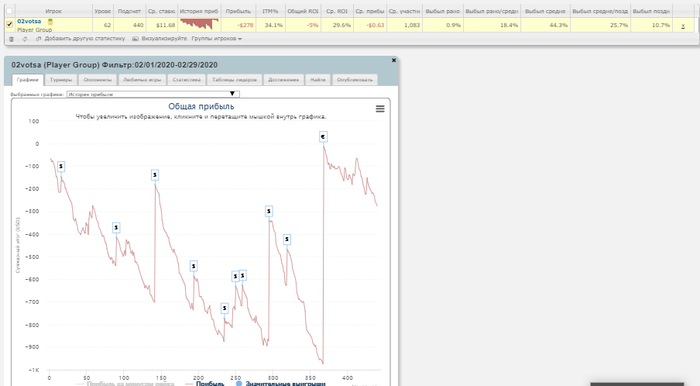Screen dimensions: 700x386
Task: Toggle the Прибыль series in the chart legend
Action: pos(205,383)
